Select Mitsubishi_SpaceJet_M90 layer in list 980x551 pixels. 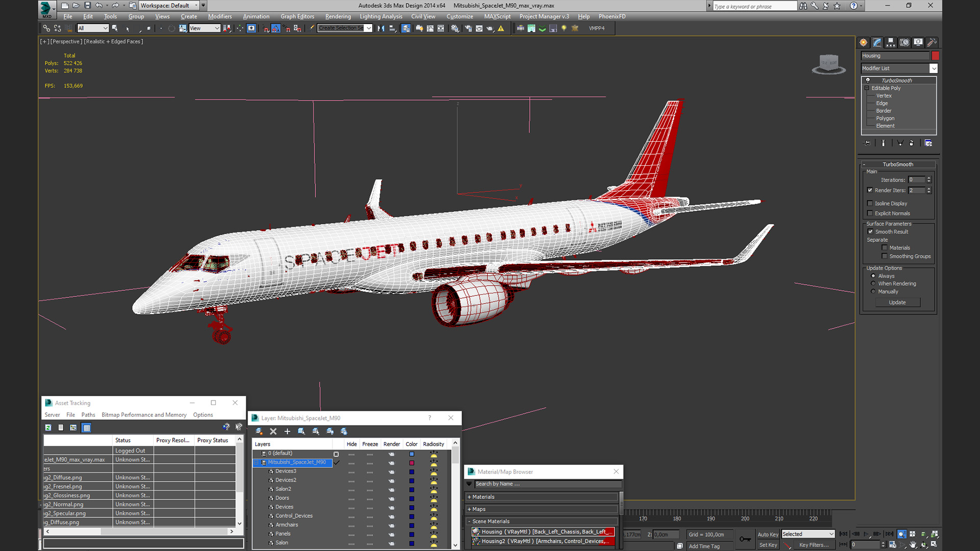tap(298, 462)
